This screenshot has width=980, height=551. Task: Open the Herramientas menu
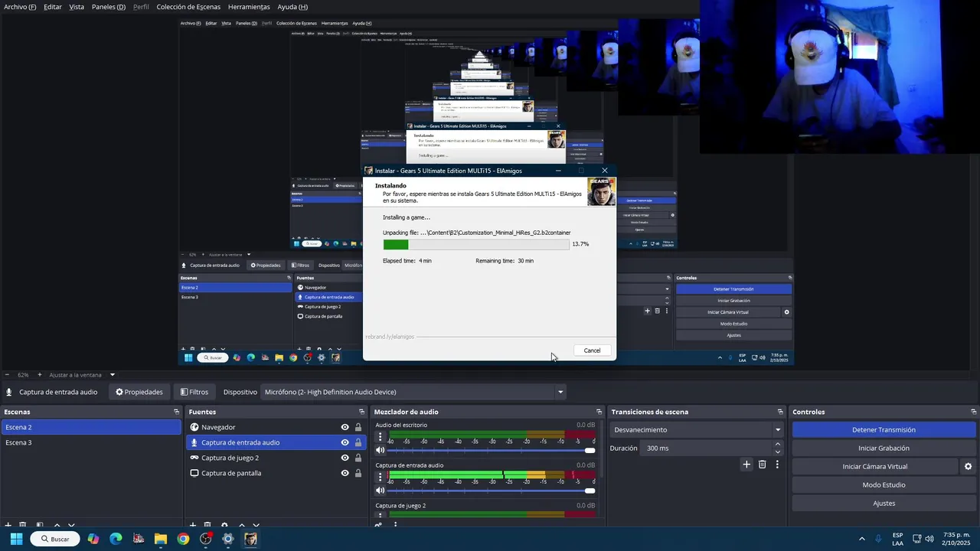249,7
